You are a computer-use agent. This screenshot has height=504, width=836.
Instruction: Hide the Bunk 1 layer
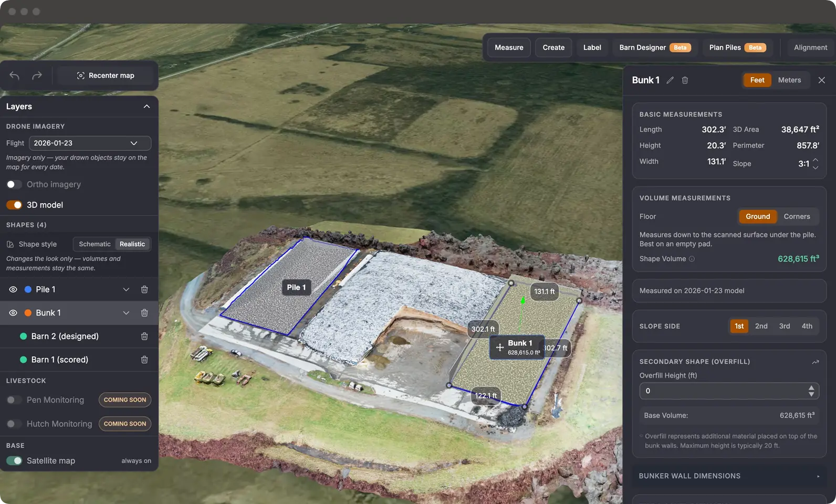tap(13, 313)
